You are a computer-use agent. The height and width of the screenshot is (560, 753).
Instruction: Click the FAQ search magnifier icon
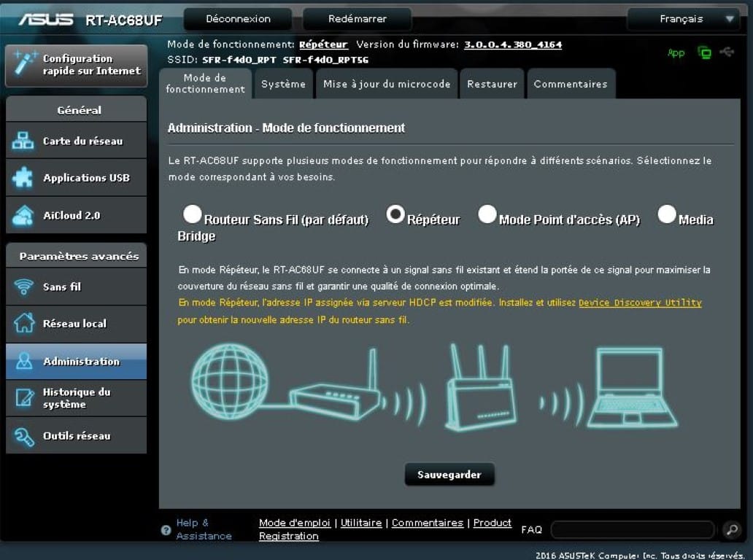[x=733, y=529]
